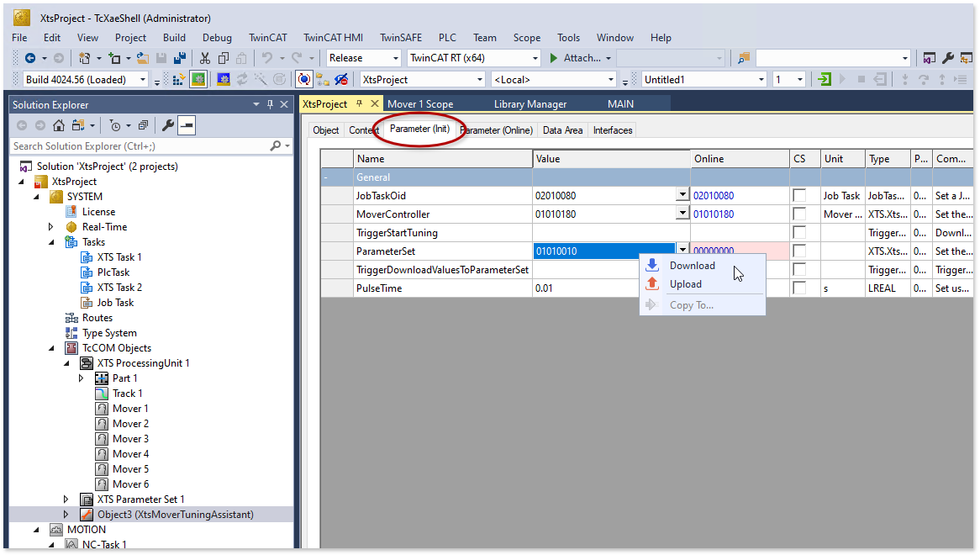Screen dimensions: 980x555
Task: Open the Library Manager document tab
Action: (x=530, y=104)
